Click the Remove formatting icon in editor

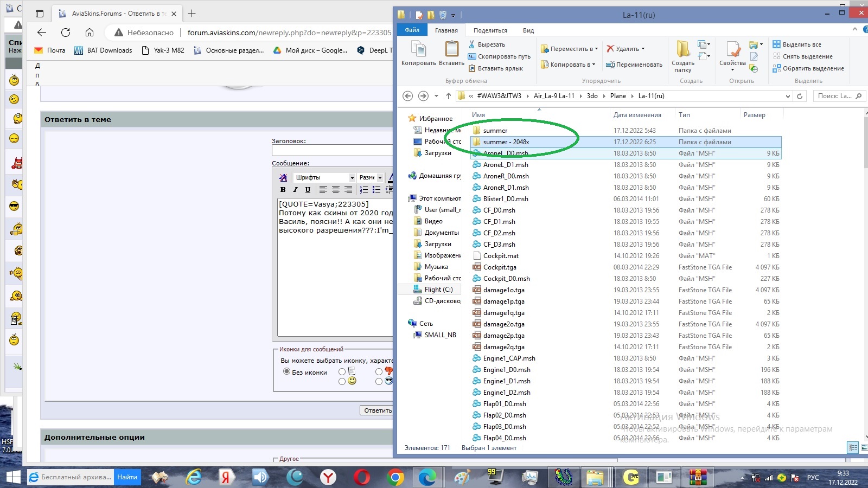coord(283,177)
